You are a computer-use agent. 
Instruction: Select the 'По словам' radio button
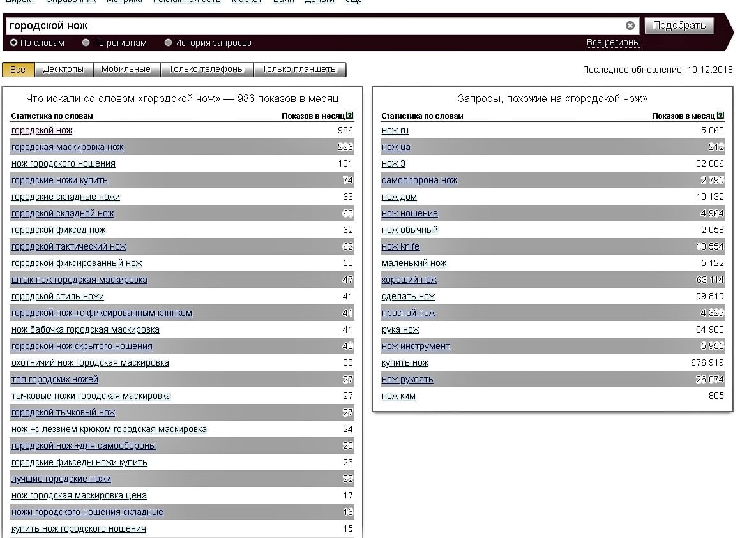pyautogui.click(x=14, y=42)
